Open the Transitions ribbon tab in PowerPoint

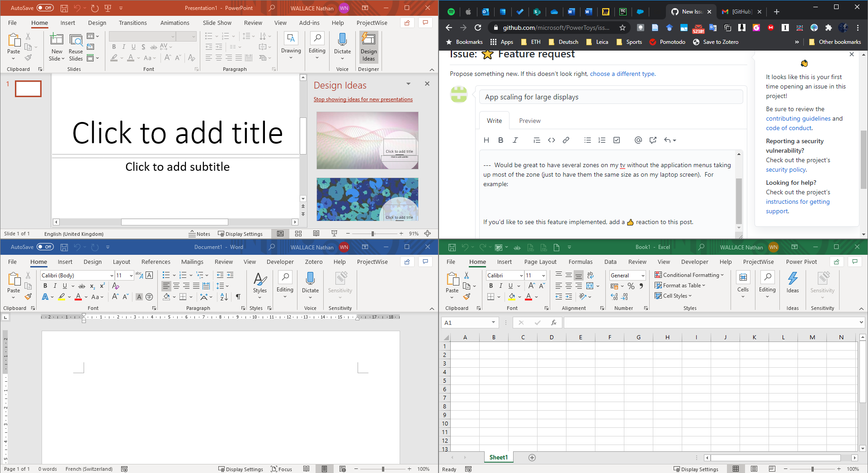[132, 23]
